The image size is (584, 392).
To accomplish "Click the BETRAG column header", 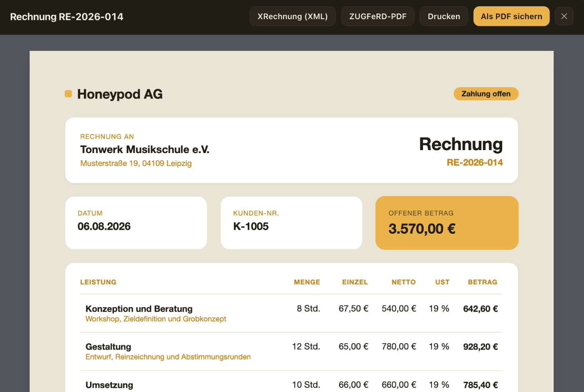I will point(483,282).
